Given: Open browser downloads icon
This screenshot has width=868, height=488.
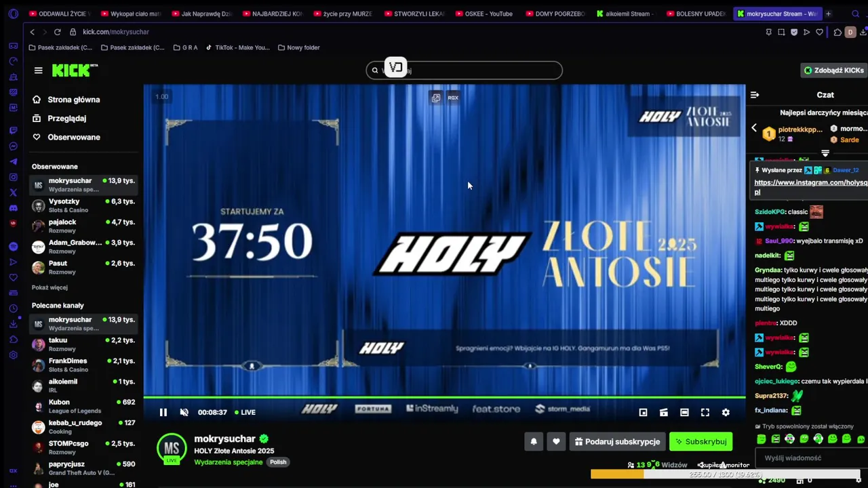Looking at the screenshot, I should [864, 32].
